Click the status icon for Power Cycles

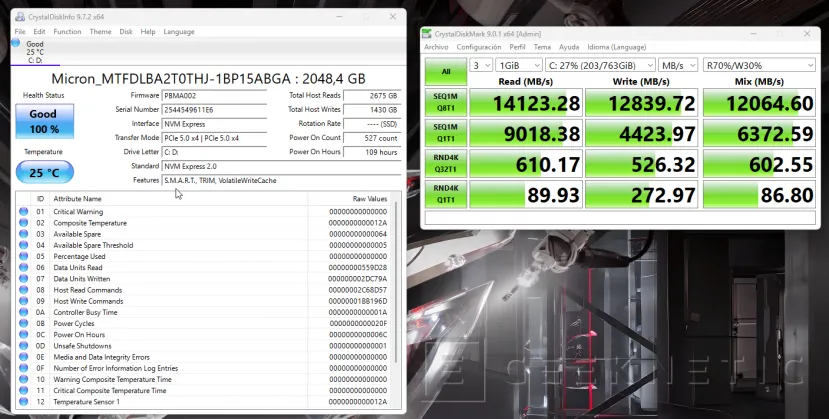point(23,323)
